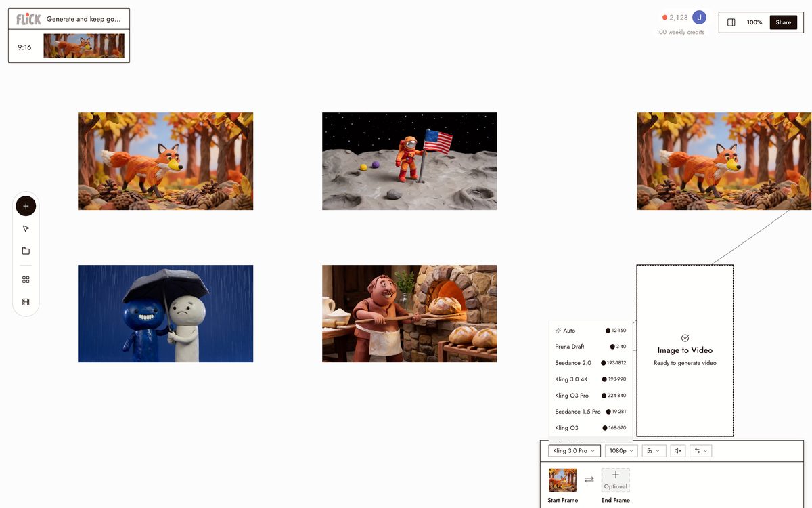Click the 2,128 credits count
This screenshot has height=508, width=812.
tap(679, 18)
